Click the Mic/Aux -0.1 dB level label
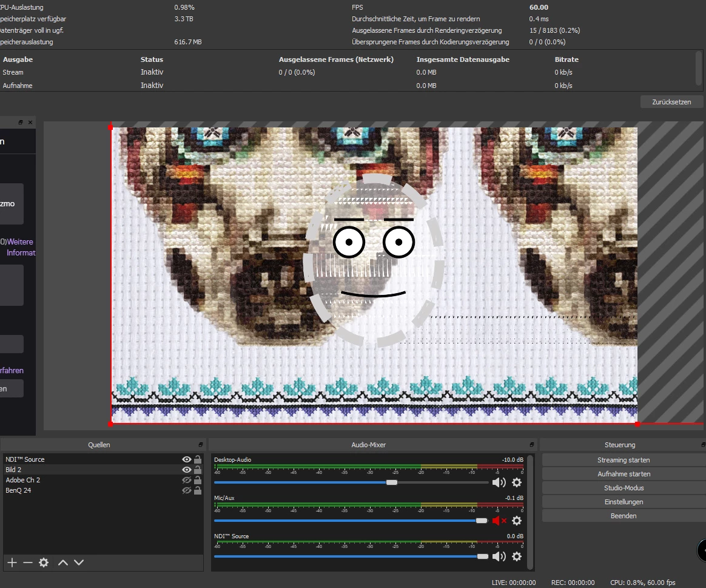The image size is (706, 588). pyautogui.click(x=514, y=498)
